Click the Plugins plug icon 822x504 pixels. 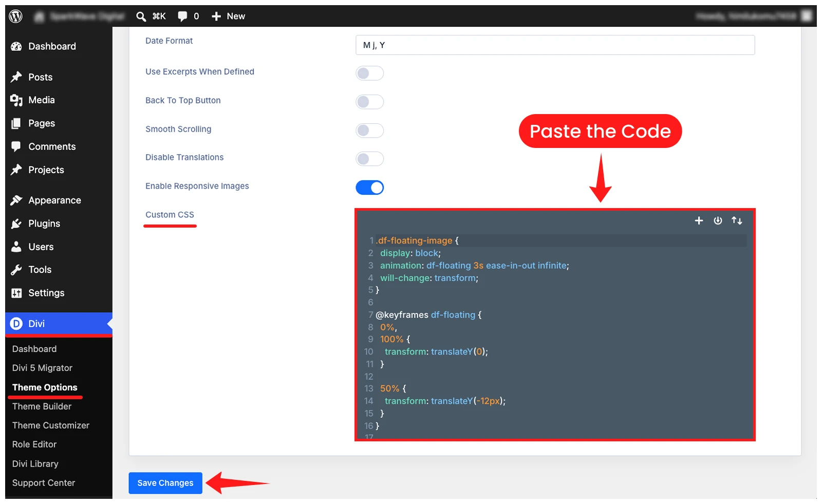pos(16,223)
